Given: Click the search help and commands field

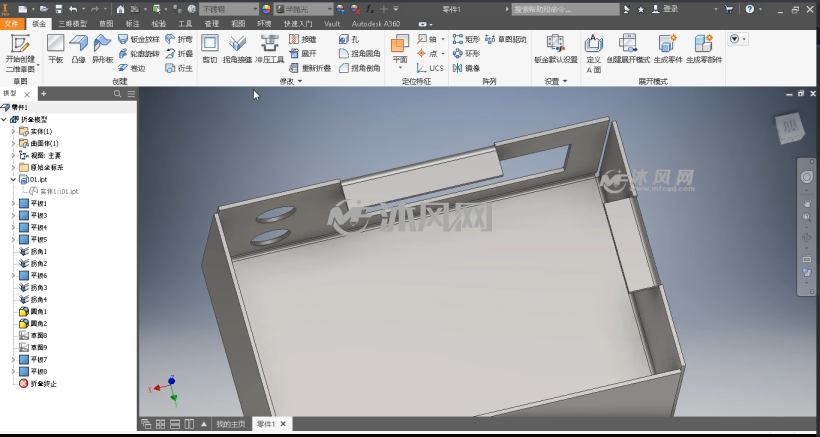Looking at the screenshot, I should (565, 9).
